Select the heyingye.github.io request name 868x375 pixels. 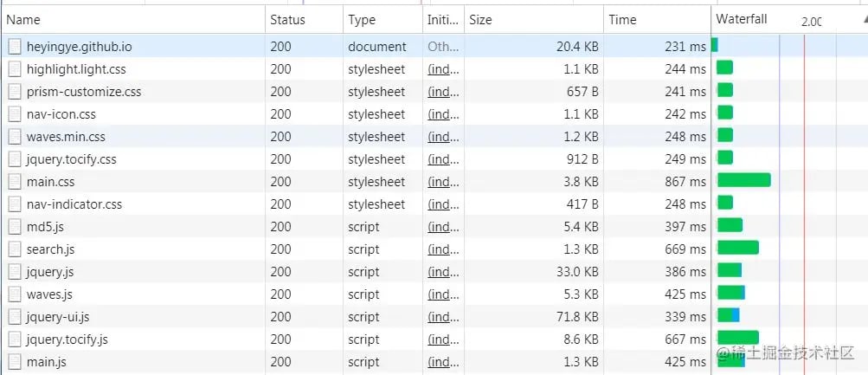pyautogui.click(x=79, y=47)
